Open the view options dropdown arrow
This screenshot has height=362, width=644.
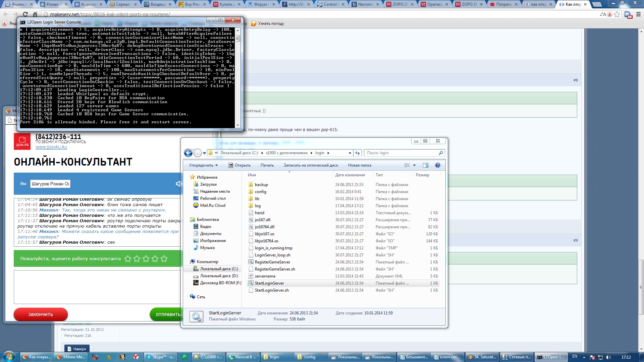point(415,165)
